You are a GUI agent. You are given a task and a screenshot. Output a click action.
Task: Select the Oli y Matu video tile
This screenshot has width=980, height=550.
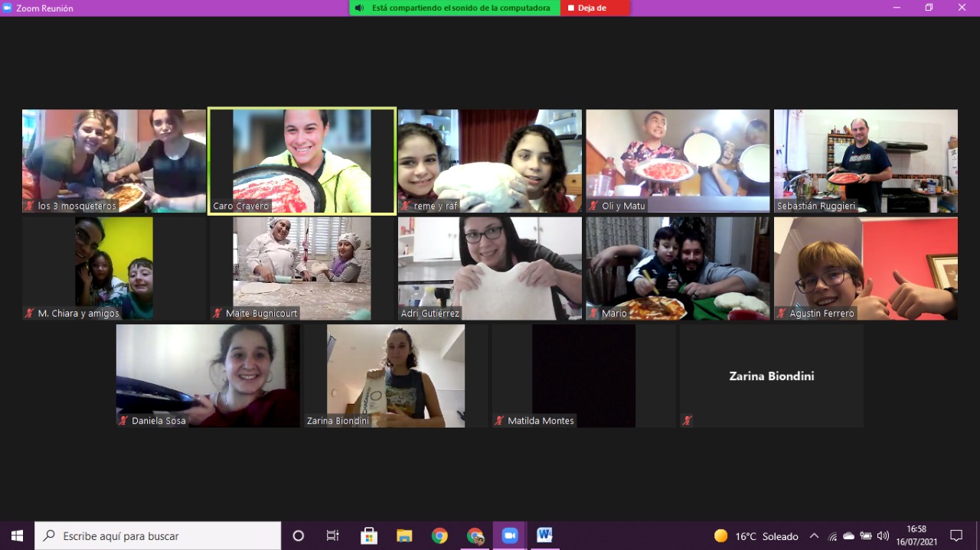click(x=678, y=161)
